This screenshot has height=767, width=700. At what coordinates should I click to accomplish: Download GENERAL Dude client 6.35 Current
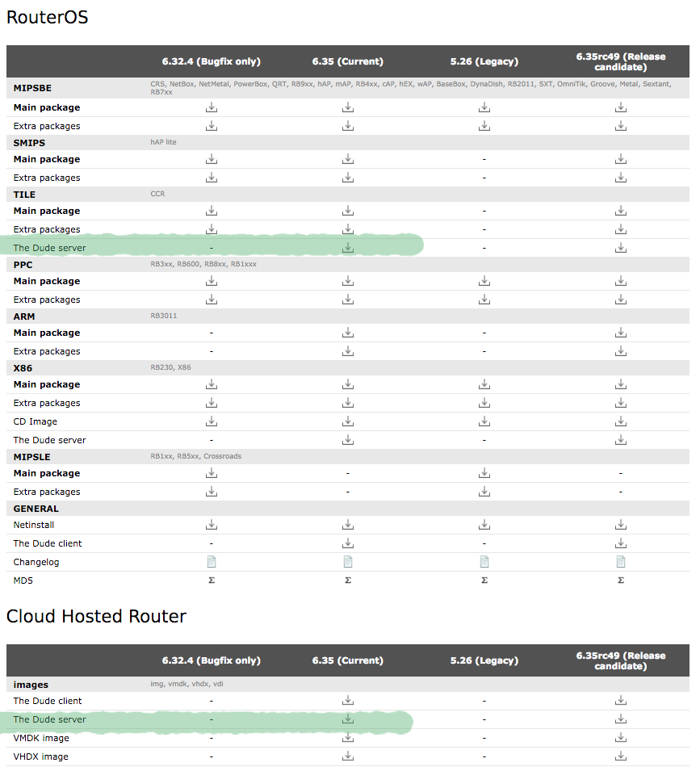348,544
